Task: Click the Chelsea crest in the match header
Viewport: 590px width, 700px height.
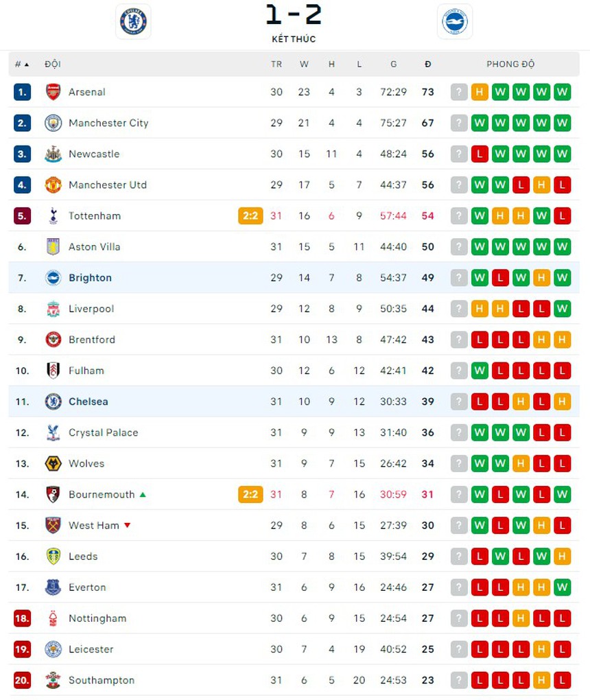Action: coord(133,21)
